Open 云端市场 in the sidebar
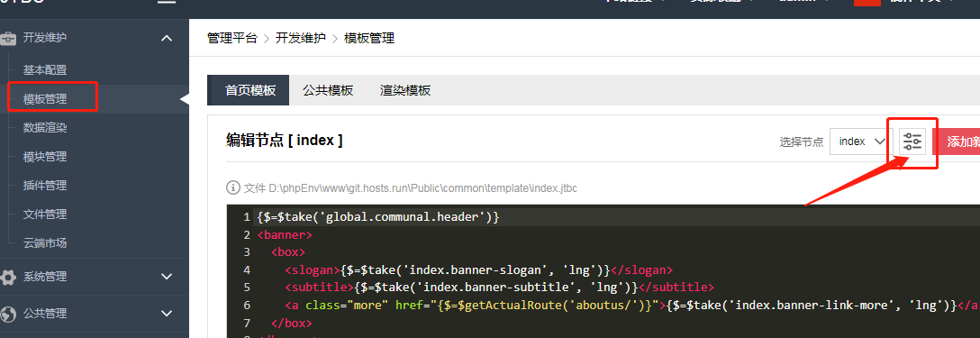This screenshot has width=980, height=338. click(x=45, y=242)
